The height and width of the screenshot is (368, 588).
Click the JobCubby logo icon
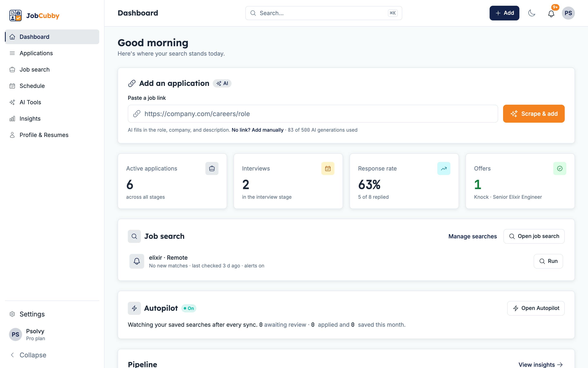point(16,16)
